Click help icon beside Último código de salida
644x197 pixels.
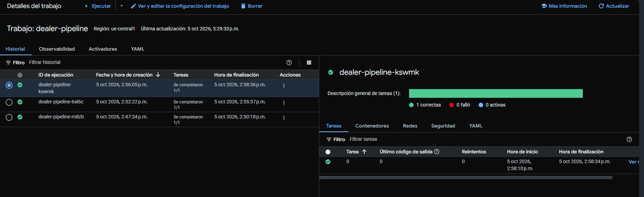437,152
